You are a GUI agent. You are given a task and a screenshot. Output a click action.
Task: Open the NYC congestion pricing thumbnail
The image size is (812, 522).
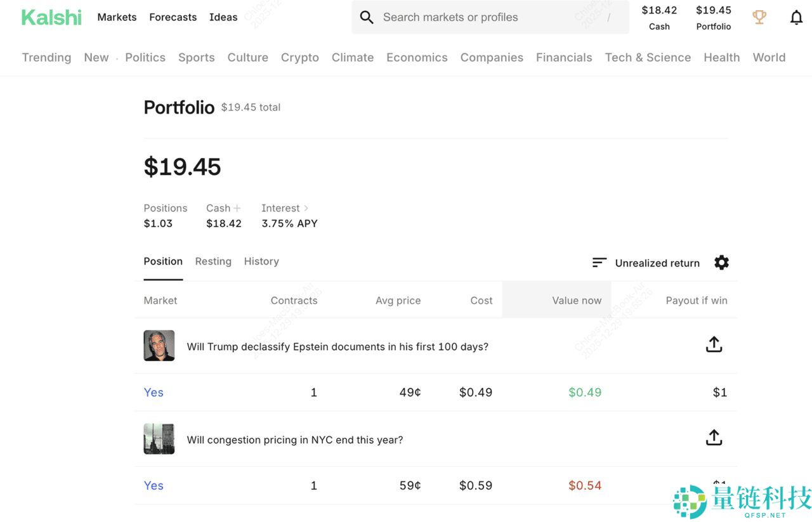click(159, 439)
